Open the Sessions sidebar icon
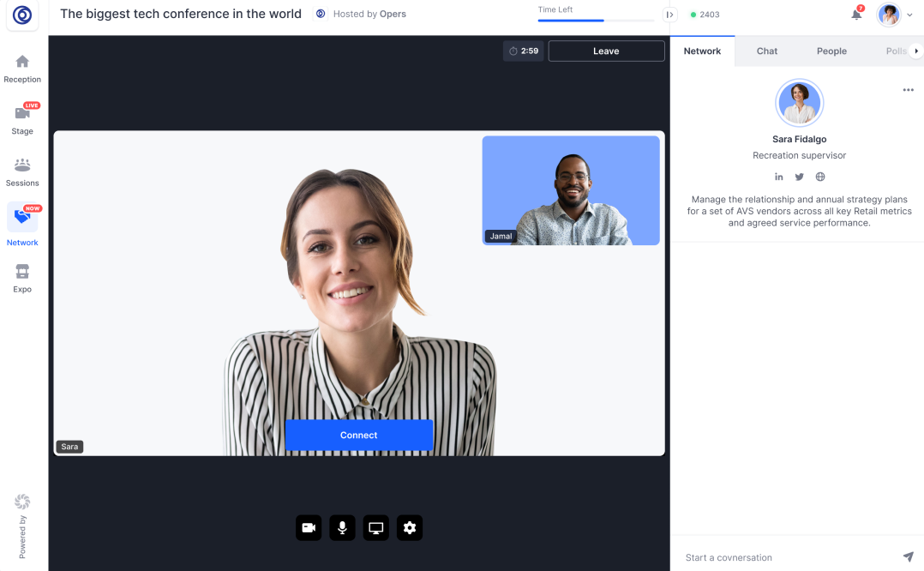 coord(22,165)
